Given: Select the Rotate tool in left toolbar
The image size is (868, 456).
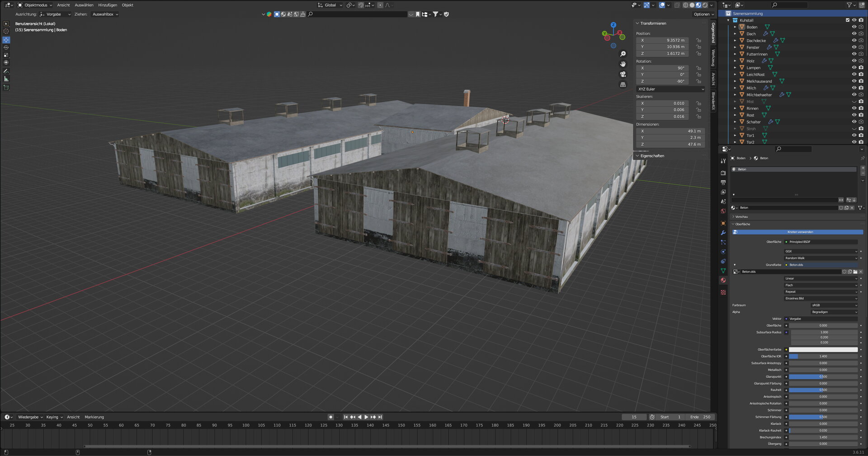Looking at the screenshot, I should [6, 47].
